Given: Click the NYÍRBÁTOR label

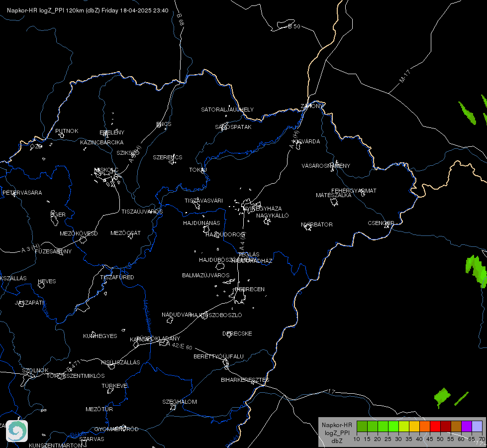Looking at the screenshot, I should pos(317,224).
